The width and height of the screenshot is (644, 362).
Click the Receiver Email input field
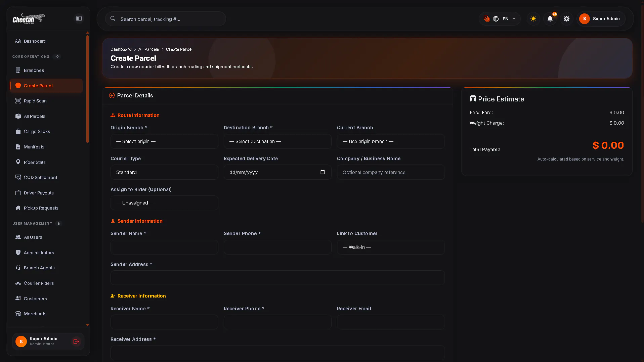pos(391,322)
